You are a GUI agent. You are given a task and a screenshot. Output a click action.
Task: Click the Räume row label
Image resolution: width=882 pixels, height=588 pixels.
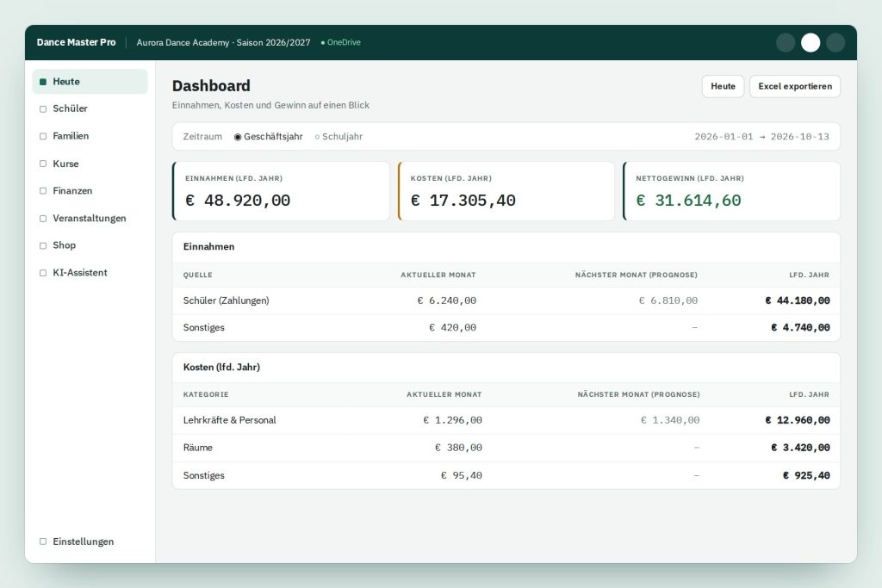[198, 448]
